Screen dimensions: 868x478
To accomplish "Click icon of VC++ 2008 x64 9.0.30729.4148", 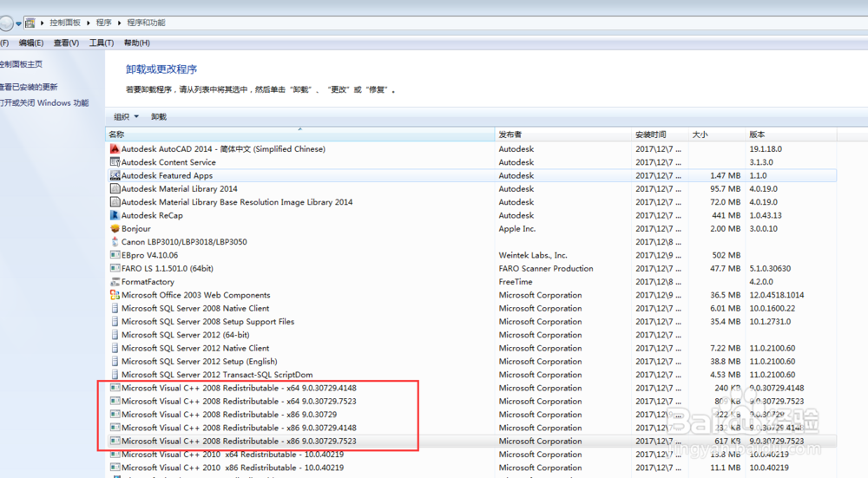I will (115, 388).
